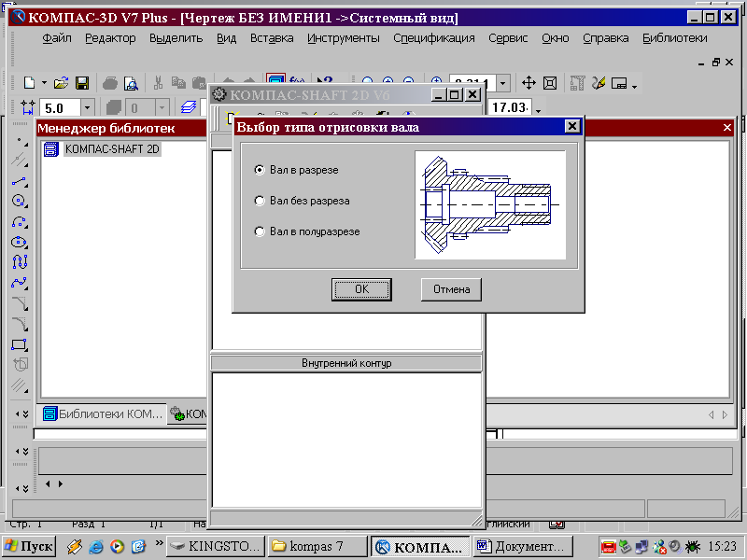Save the drawing with the floppy icon
Viewport: 747px width, 560px height.
[x=82, y=83]
